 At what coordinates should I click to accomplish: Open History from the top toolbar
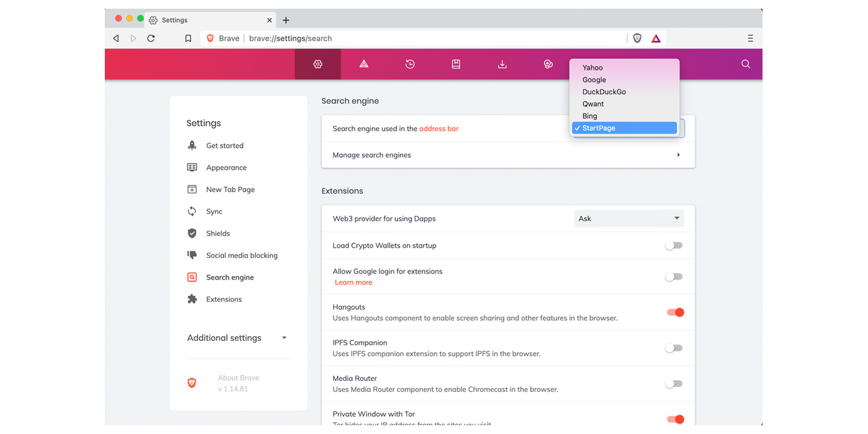point(410,64)
